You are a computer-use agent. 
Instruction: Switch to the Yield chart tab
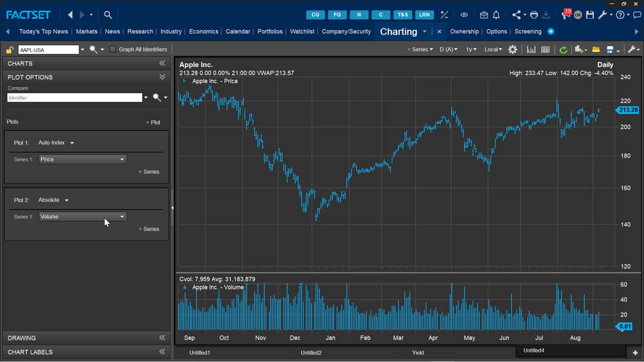click(418, 352)
